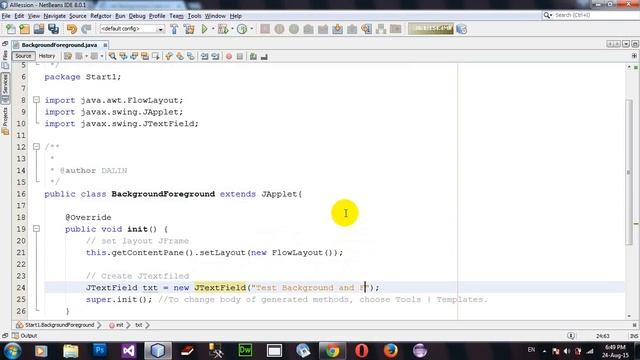Click the Previous Bookmark icon
Image resolution: width=640 pixels, height=360 pixels.
click(169, 56)
